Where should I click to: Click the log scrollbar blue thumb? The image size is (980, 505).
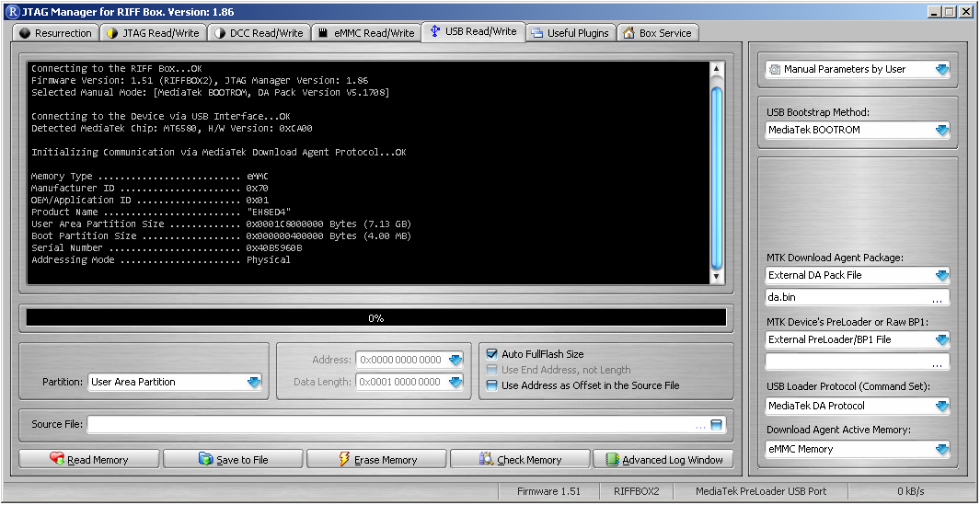pos(717,178)
